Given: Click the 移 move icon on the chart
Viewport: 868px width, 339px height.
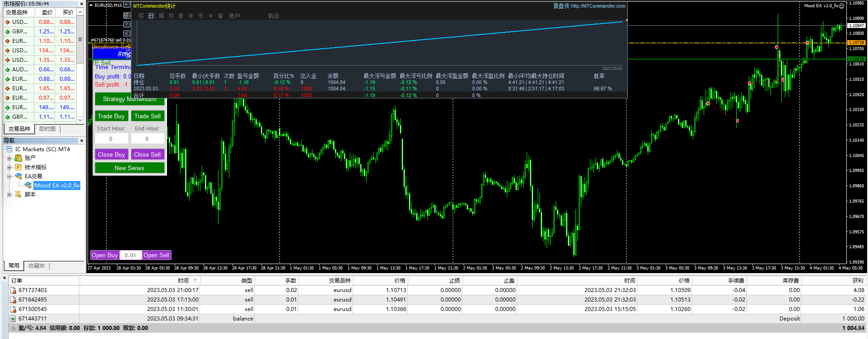Looking at the screenshot, I should point(127,15).
